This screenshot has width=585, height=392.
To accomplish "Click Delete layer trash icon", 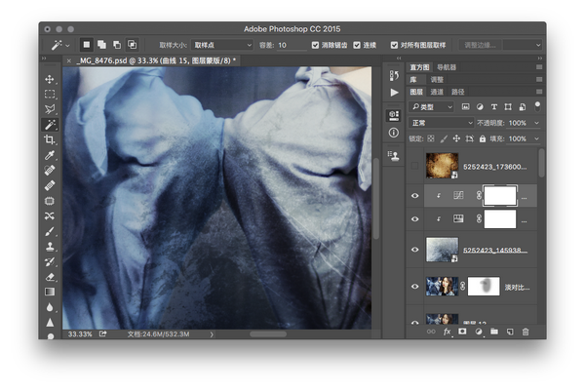I will point(526,332).
